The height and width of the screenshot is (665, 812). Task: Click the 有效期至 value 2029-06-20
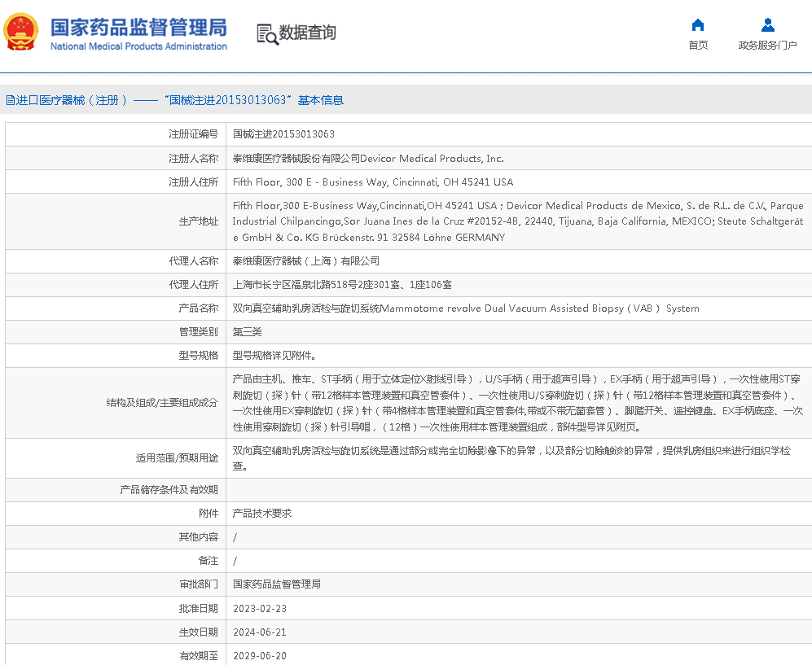(x=260, y=656)
